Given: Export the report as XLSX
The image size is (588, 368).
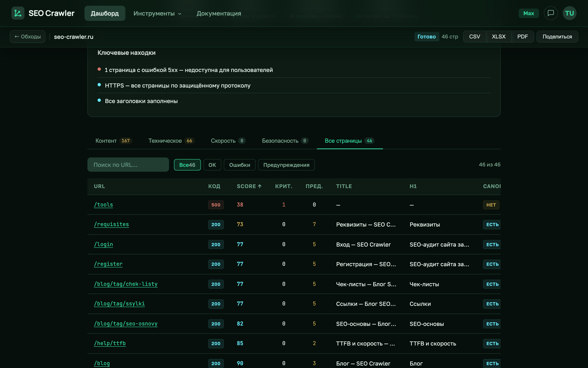Looking at the screenshot, I should click(x=499, y=37).
